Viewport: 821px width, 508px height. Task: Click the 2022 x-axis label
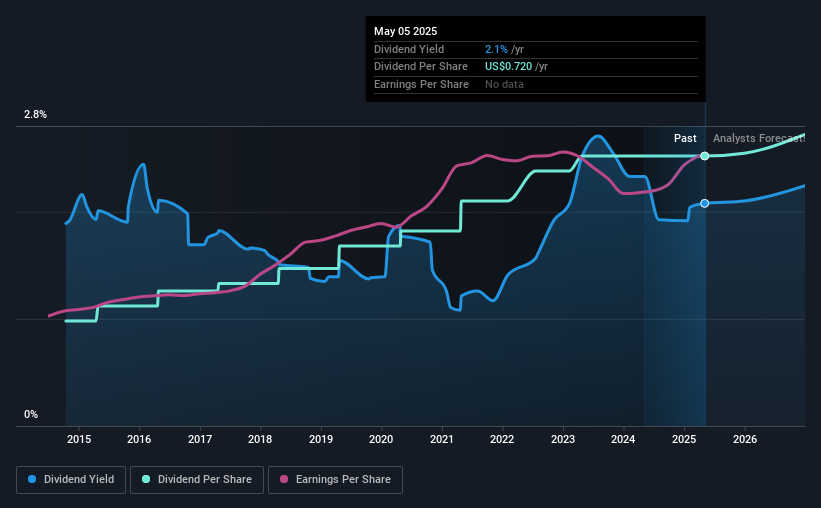click(x=502, y=439)
